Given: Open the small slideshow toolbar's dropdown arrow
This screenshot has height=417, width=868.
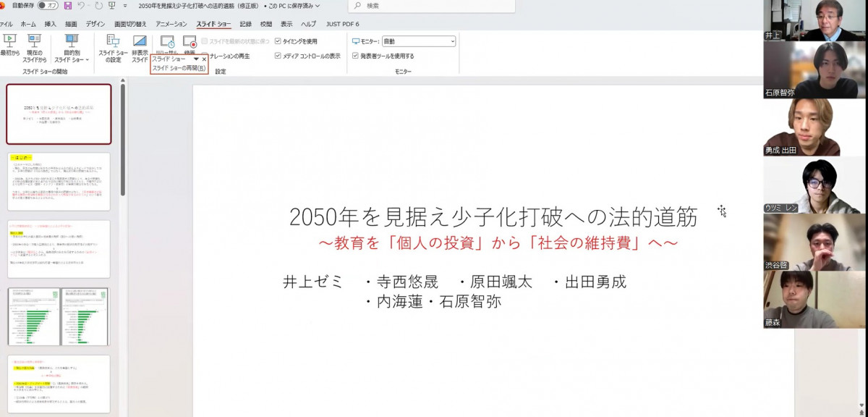Looking at the screenshot, I should [196, 59].
